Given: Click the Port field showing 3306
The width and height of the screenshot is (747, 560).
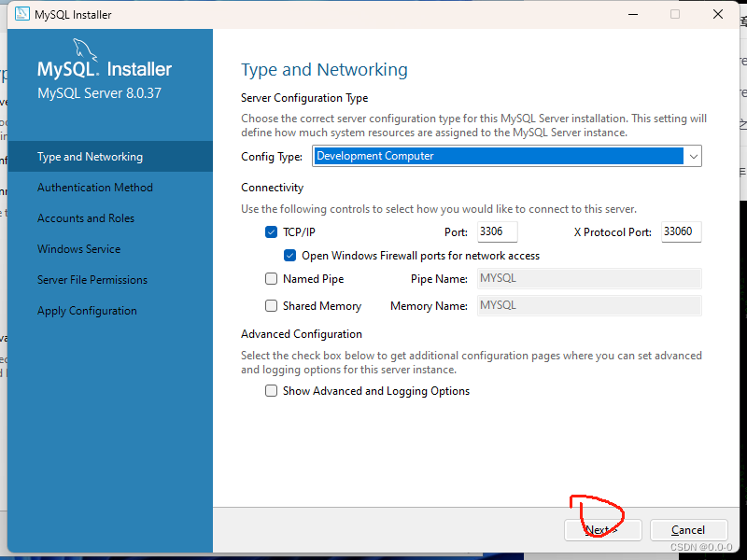Looking at the screenshot, I should 498,231.
